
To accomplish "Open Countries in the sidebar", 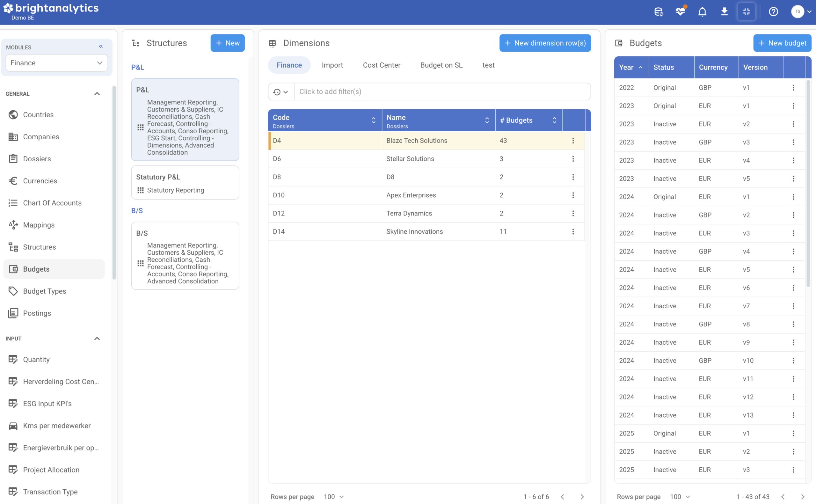I will click(54, 115).
